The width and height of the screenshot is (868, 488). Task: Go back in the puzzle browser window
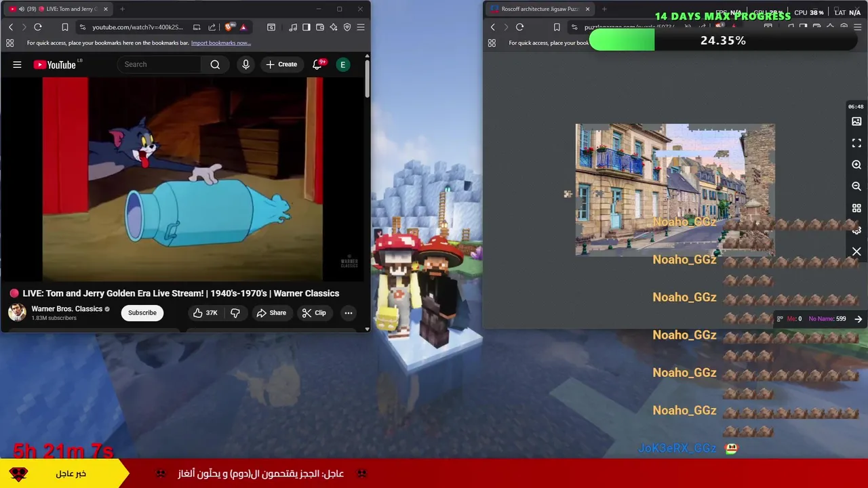pos(493,27)
